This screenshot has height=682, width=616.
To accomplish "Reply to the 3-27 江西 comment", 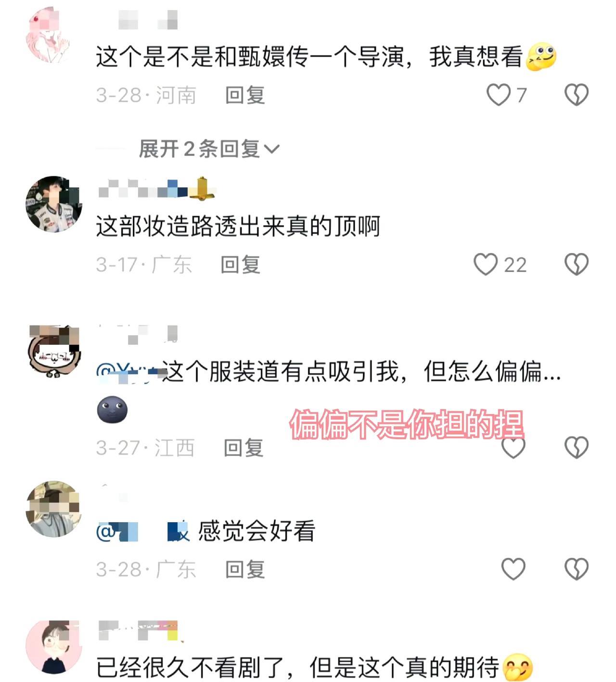I will [244, 448].
